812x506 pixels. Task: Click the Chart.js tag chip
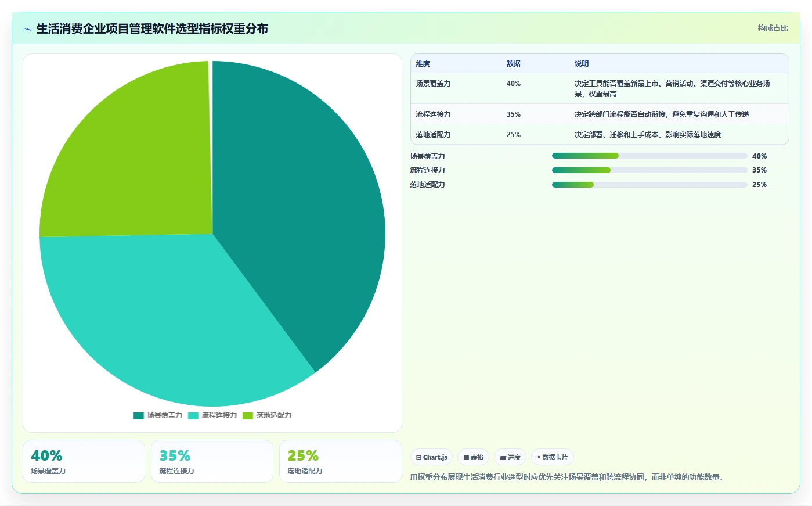[x=431, y=457]
